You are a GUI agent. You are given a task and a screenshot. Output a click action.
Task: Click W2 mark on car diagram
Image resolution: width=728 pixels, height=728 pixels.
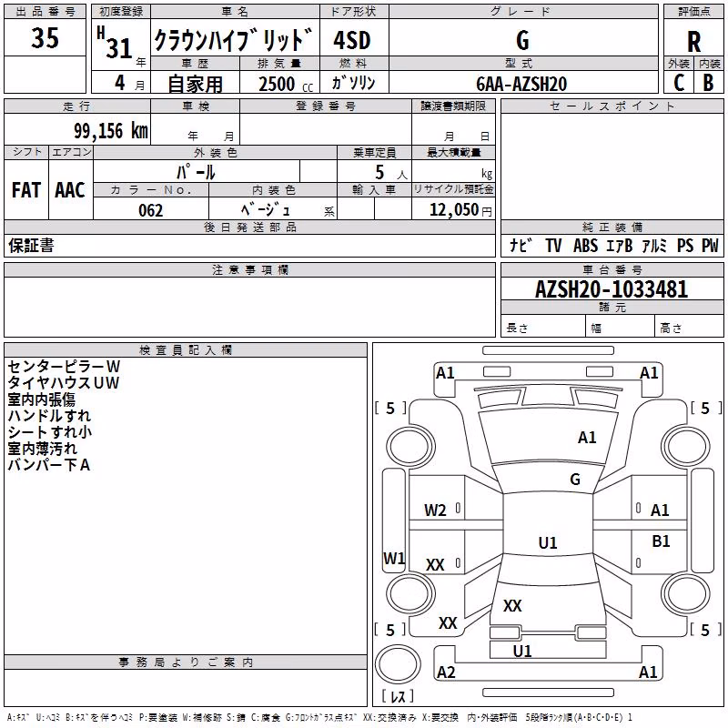click(x=435, y=511)
